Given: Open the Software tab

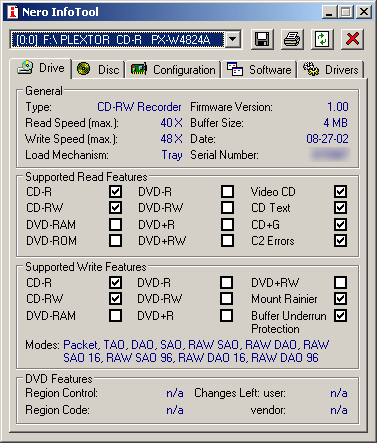Looking at the screenshot, I should pos(259,70).
